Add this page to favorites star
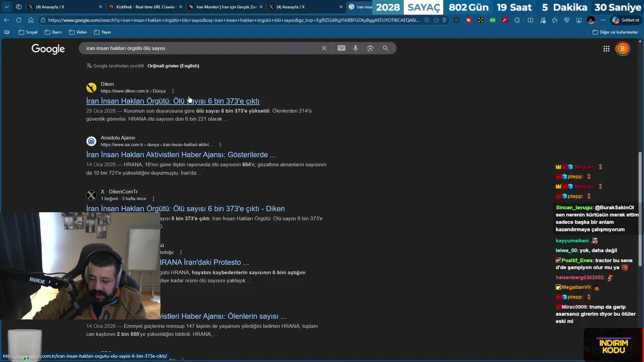Screen dimensions: 644x362 pos(436,20)
